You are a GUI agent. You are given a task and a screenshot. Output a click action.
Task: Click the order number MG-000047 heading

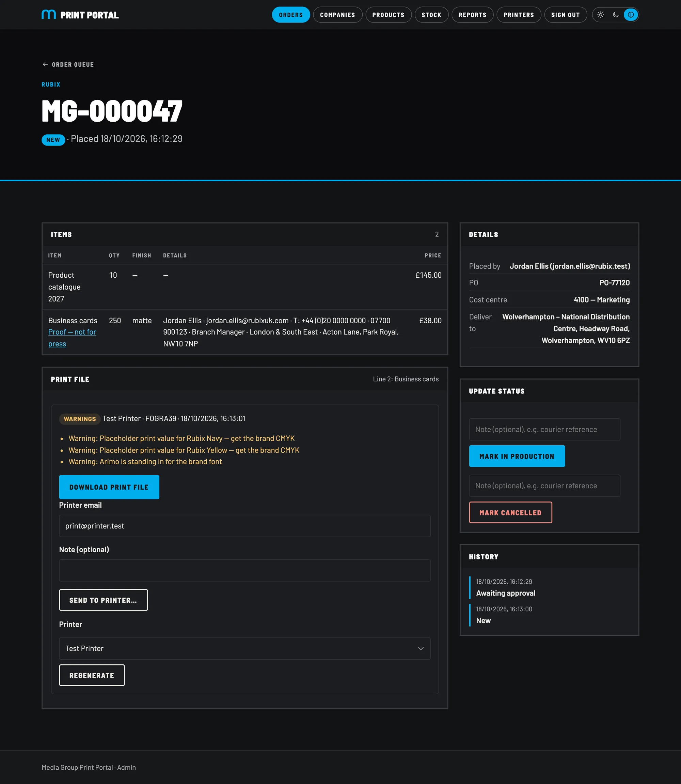click(x=112, y=111)
